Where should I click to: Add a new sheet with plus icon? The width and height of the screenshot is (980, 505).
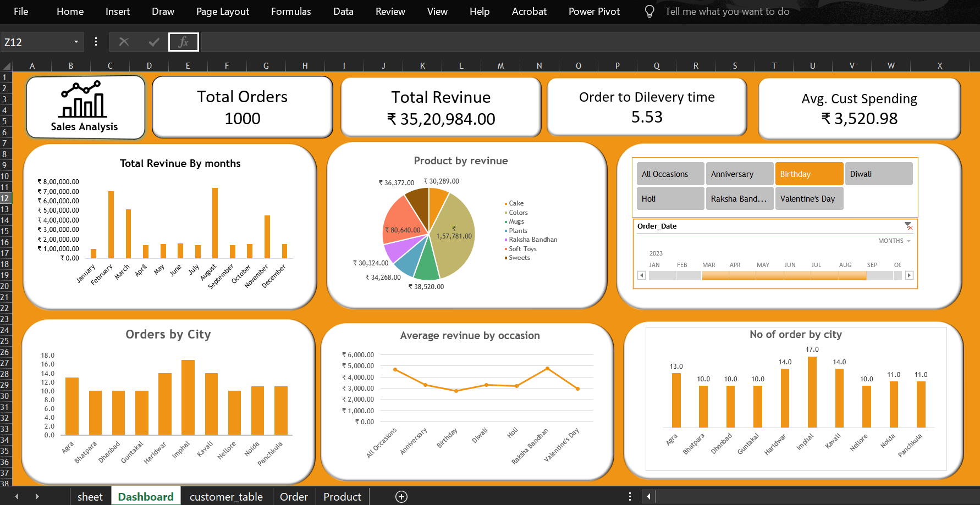pos(401,497)
